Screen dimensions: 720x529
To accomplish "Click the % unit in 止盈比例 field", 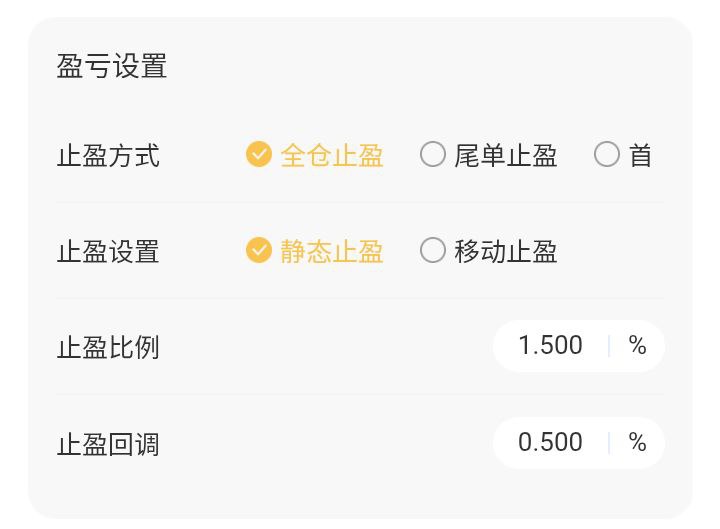I will (637, 346).
